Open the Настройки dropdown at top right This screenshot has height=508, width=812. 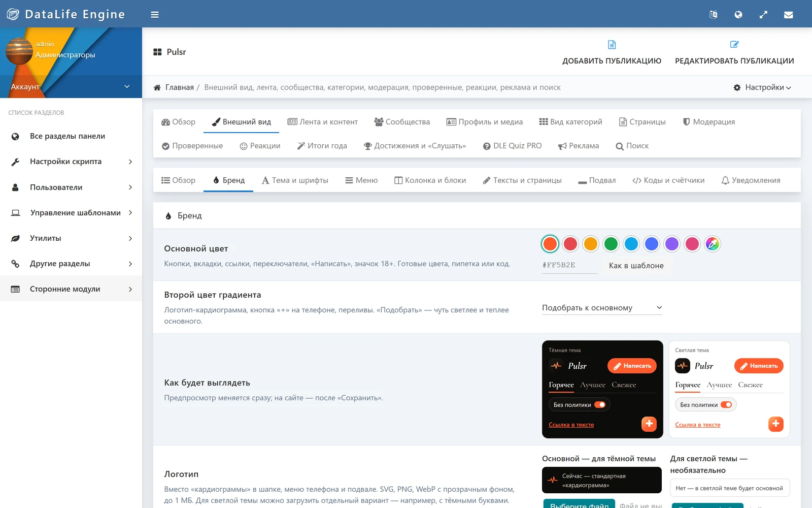coord(762,87)
